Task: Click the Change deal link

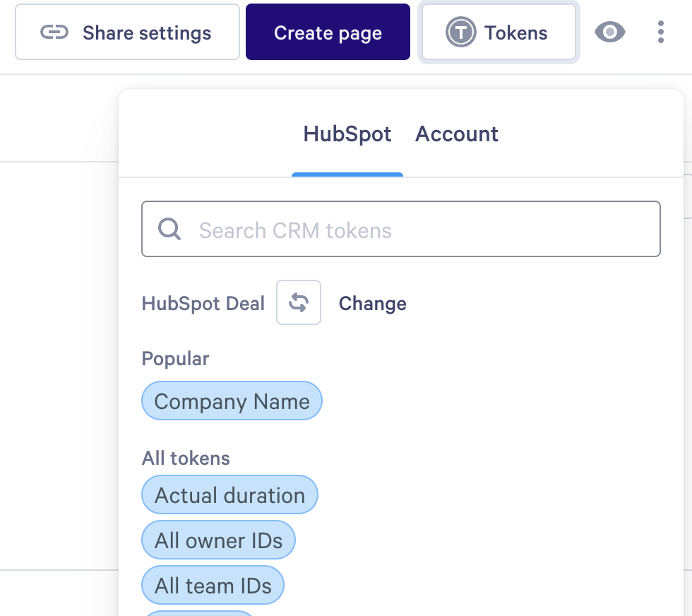Action: 372,304
